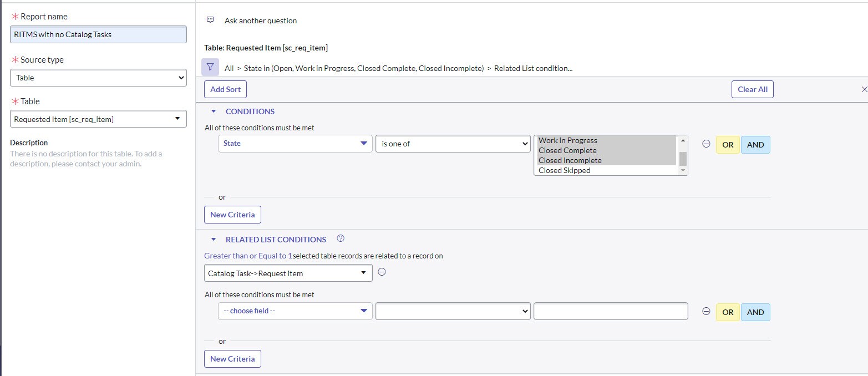The width and height of the screenshot is (868, 376).
Task: Collapse the RELATED LIST CONDITIONS section
Action: coord(214,239)
